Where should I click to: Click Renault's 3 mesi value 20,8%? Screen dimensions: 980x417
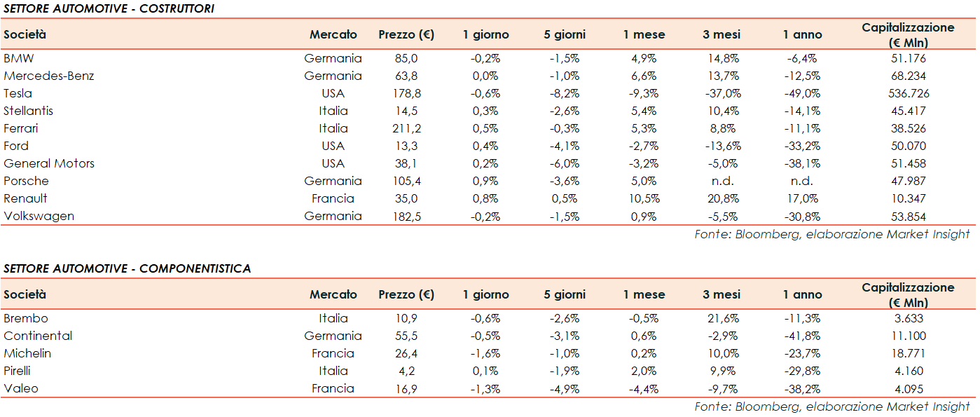(x=722, y=198)
